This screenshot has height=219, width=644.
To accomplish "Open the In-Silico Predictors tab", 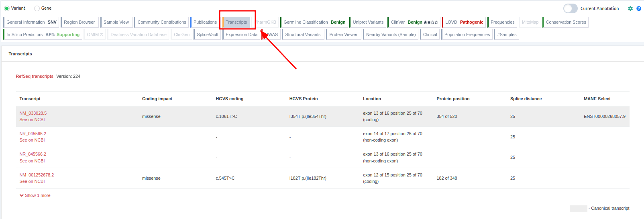I will (x=43, y=35).
